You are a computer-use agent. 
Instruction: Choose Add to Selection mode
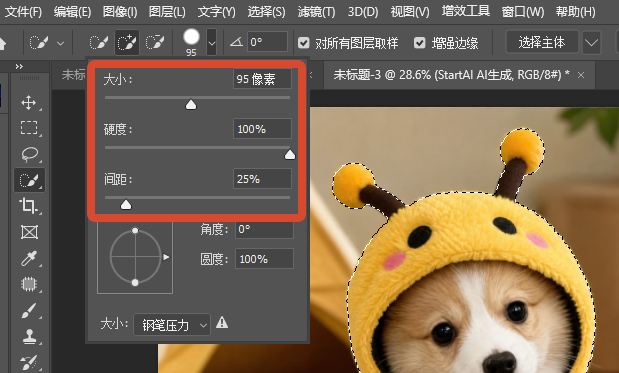click(x=127, y=42)
